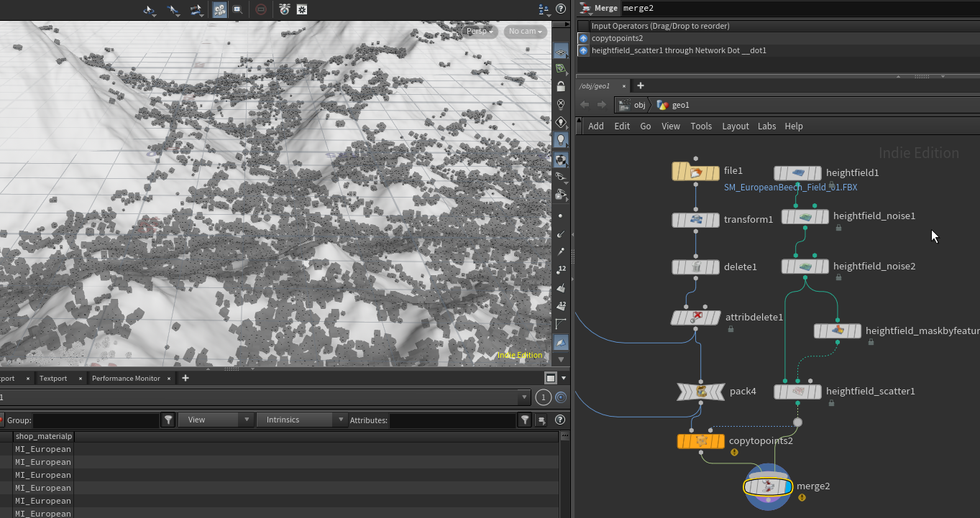Toggle the headlight lightbulb display option
This screenshot has height=518, width=980.
pos(561,139)
